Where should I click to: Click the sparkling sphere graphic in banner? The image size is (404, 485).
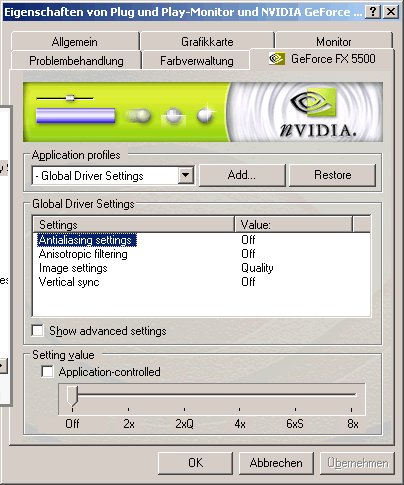coord(206,114)
